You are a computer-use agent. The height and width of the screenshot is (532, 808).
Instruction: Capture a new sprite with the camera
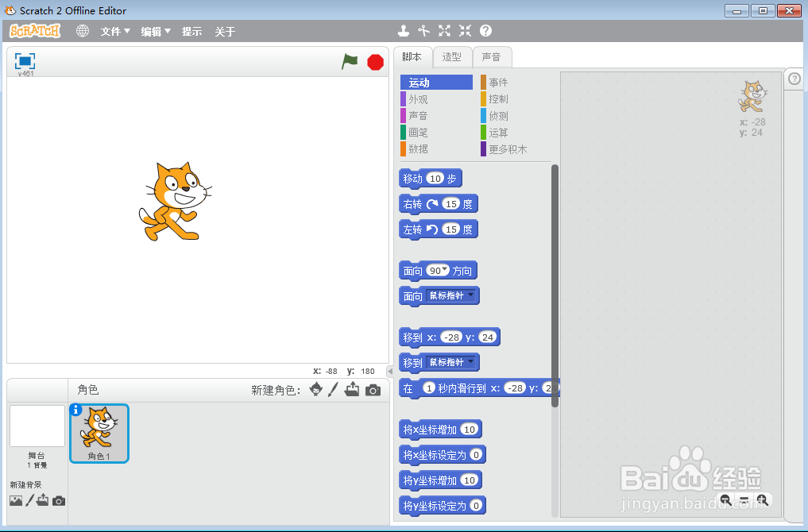(x=373, y=390)
